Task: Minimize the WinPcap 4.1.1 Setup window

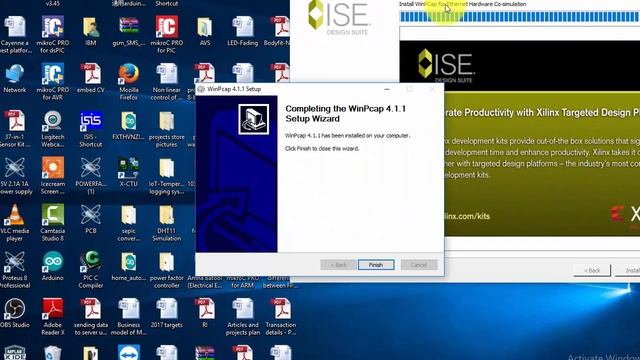Action: [x=387, y=89]
